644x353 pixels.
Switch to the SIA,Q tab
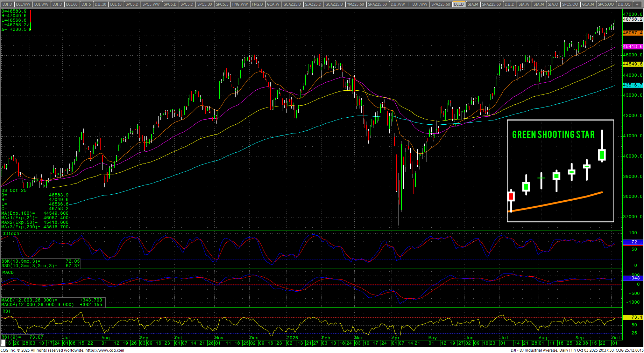(x=553, y=4)
